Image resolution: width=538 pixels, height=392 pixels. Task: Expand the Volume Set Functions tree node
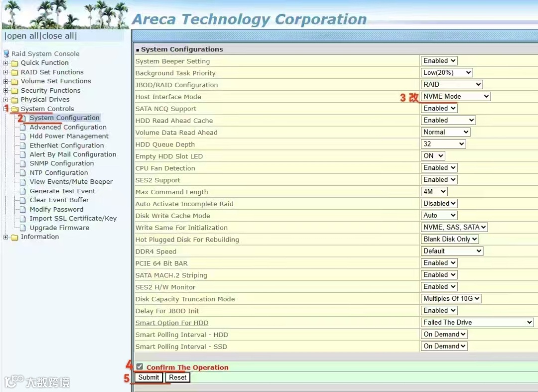tap(6, 82)
